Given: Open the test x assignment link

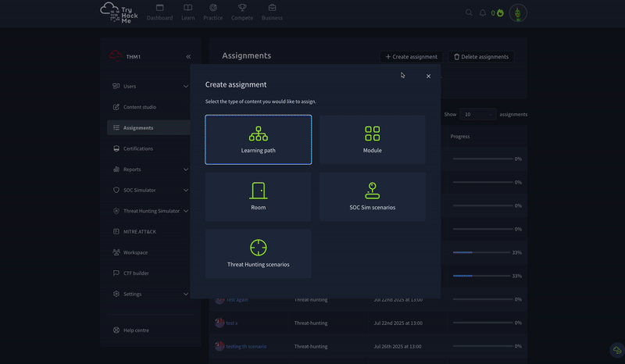Looking at the screenshot, I should pos(231,323).
